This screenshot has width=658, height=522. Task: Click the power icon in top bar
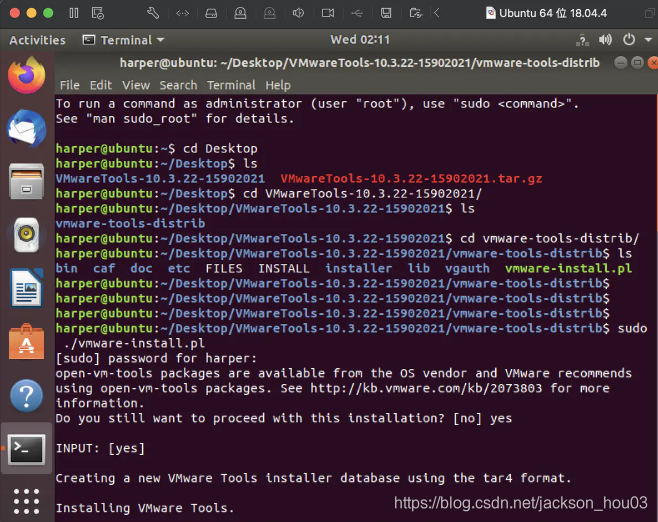629,40
